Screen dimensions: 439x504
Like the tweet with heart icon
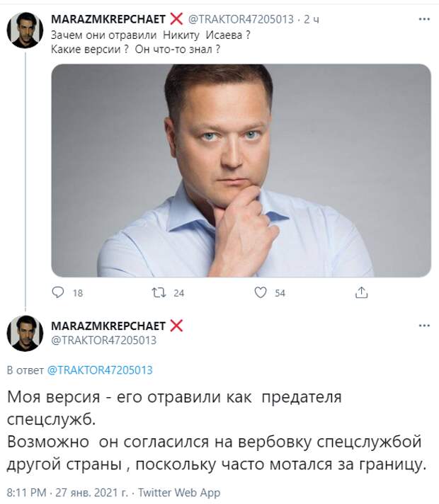(x=260, y=292)
